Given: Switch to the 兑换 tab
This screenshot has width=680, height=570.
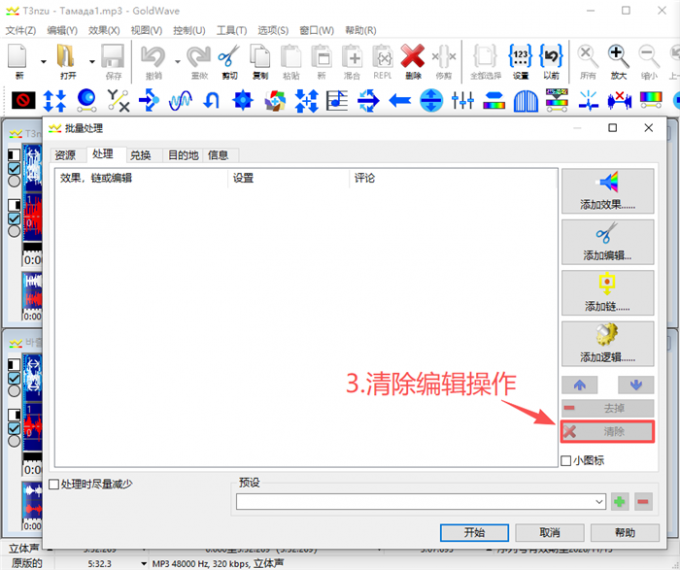Looking at the screenshot, I should point(141,155).
